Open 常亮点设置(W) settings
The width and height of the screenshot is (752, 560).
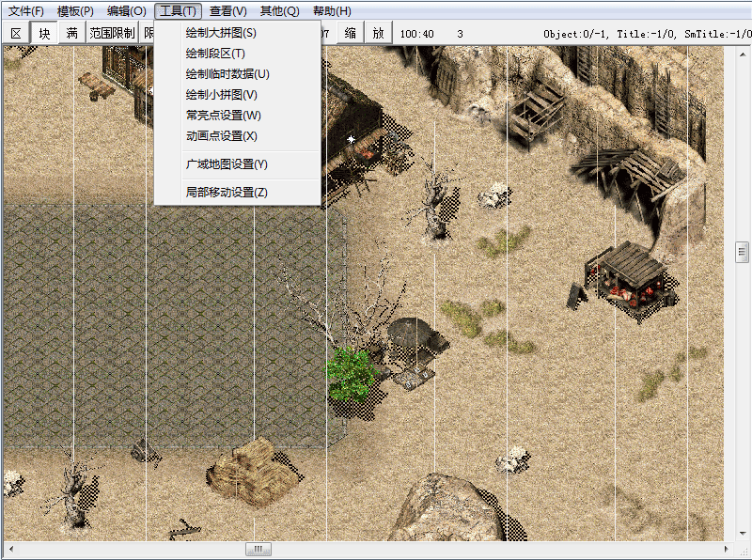coord(238,115)
